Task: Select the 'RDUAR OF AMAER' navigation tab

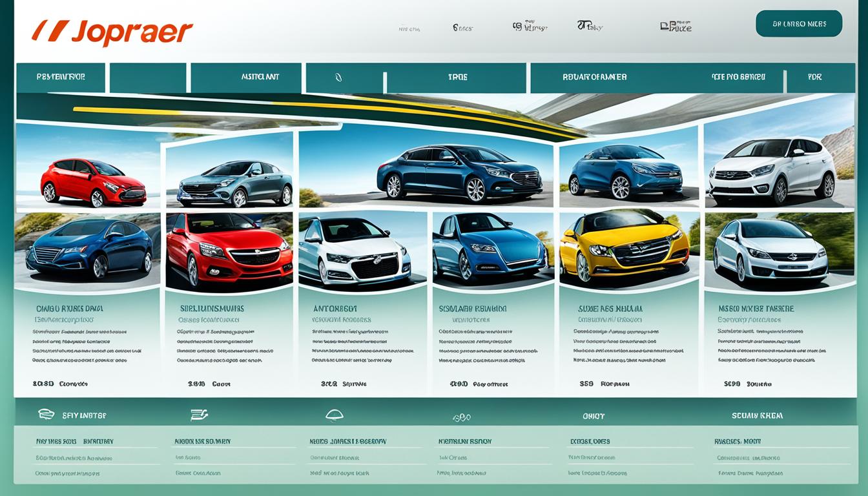Action: point(595,77)
